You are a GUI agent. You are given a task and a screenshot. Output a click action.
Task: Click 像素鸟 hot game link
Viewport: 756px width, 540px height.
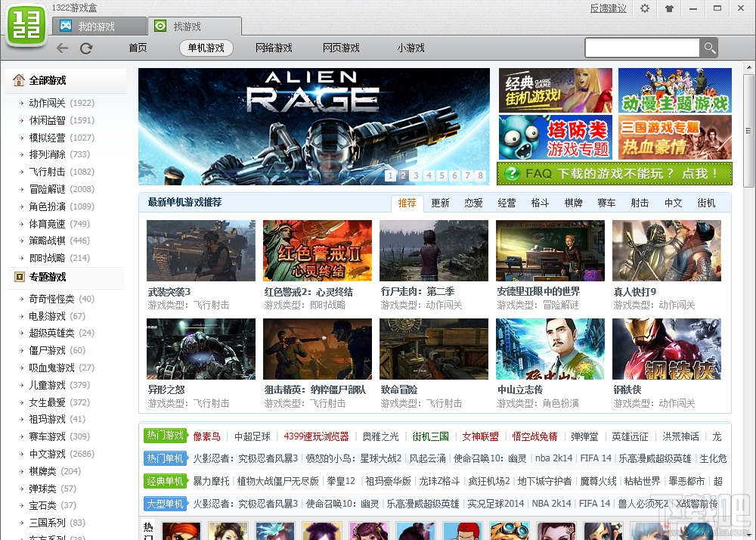[x=207, y=436]
